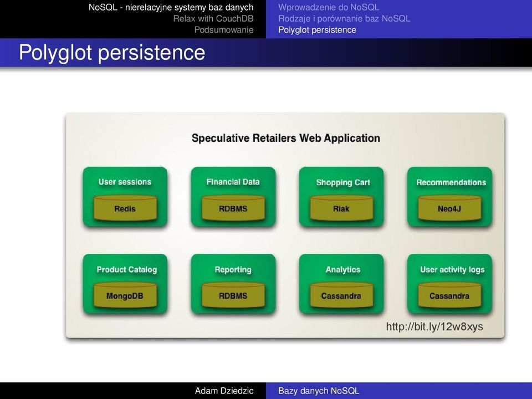Select the Neo4J database cylinder

tap(449, 208)
